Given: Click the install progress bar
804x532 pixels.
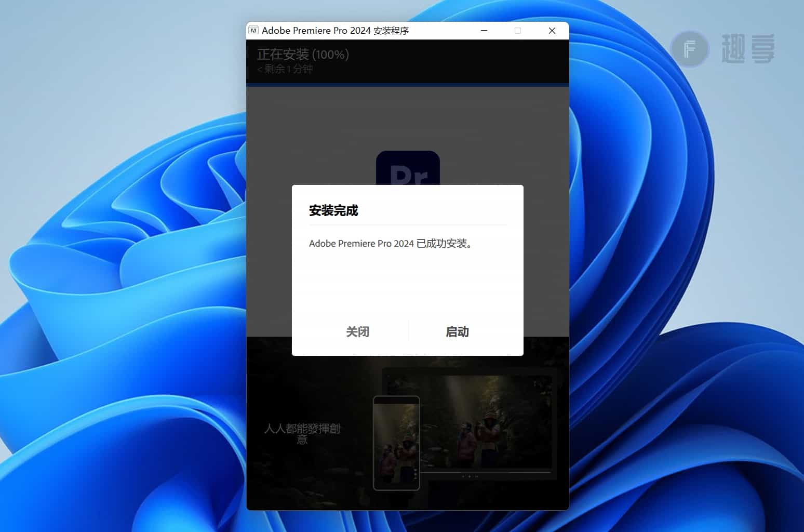Looking at the screenshot, I should coord(408,84).
